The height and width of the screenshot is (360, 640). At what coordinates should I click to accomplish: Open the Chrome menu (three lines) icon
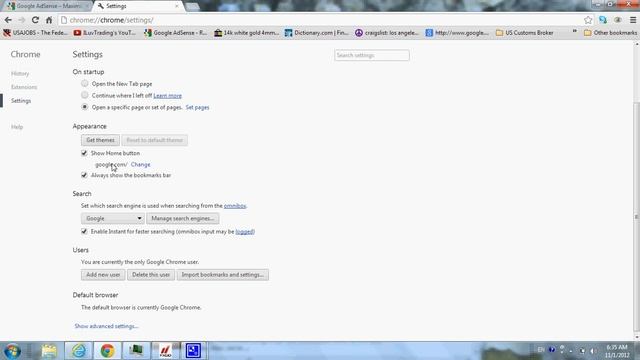(x=633, y=20)
